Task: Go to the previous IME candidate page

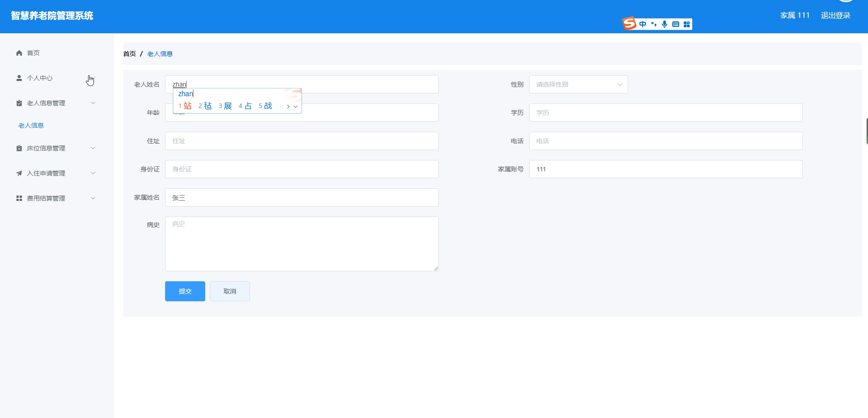Action: (x=282, y=107)
